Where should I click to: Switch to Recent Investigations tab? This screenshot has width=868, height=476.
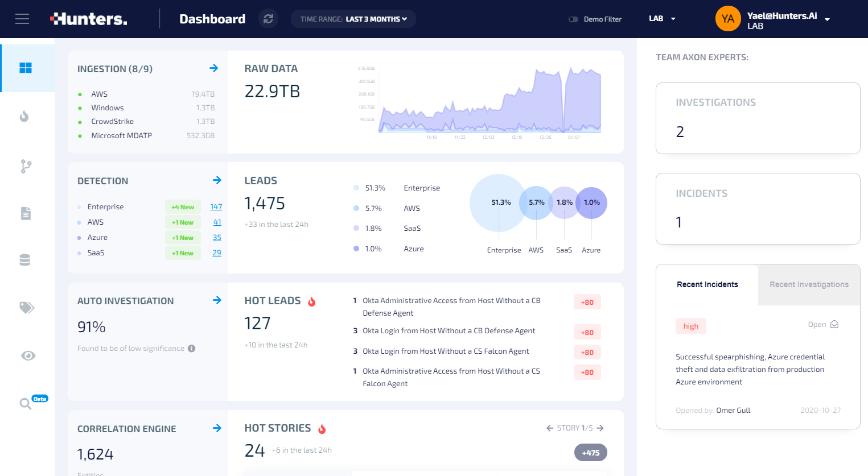[809, 284]
